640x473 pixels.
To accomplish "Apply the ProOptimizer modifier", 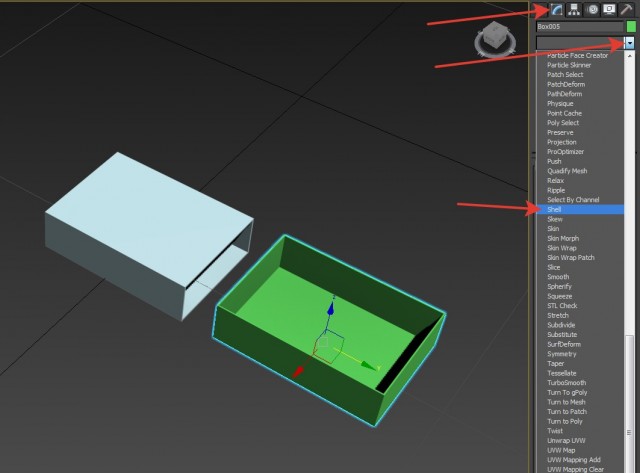I will point(565,152).
